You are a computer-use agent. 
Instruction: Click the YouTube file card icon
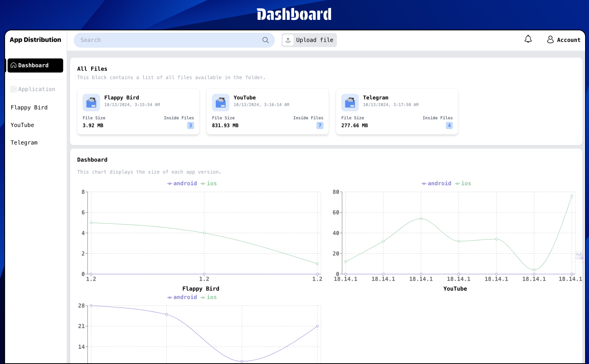(220, 103)
